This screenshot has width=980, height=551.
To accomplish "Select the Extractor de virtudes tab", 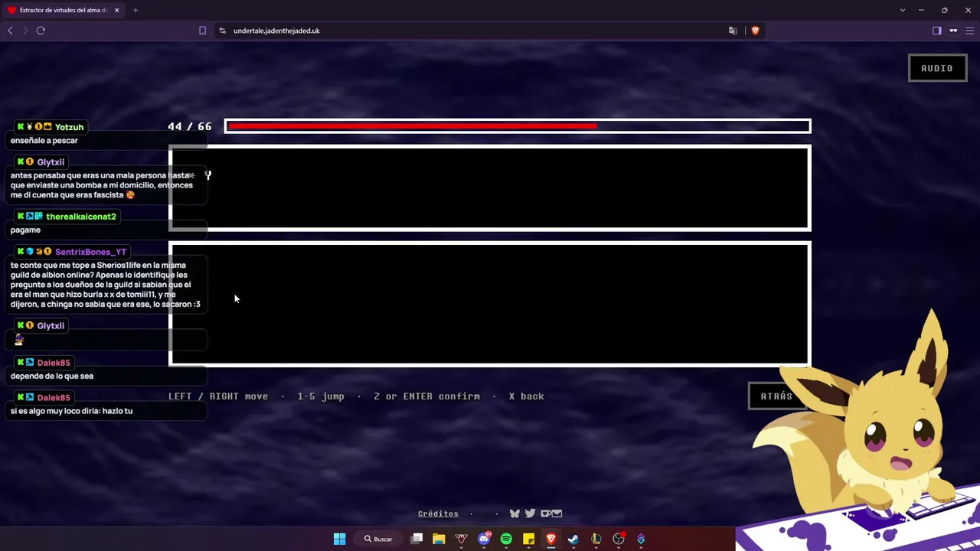I will coord(63,10).
